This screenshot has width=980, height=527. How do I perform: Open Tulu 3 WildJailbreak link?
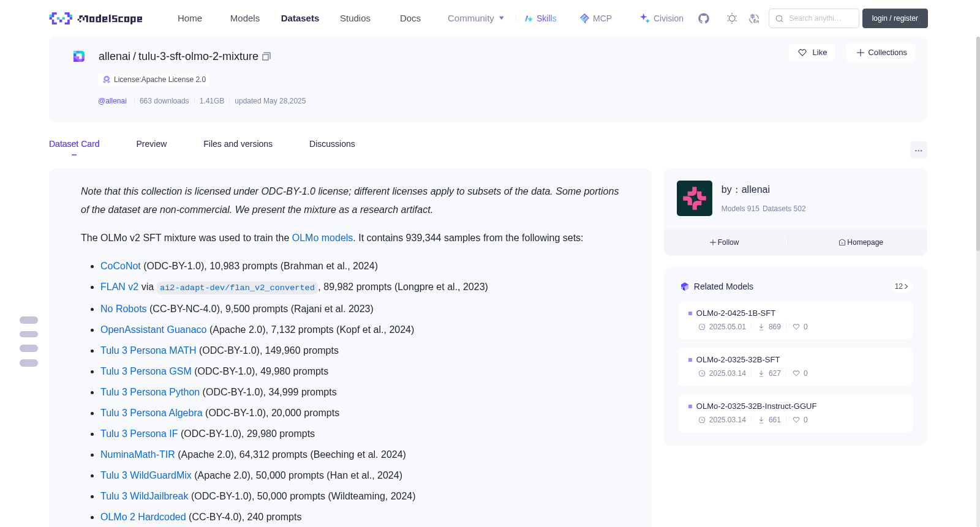point(145,496)
